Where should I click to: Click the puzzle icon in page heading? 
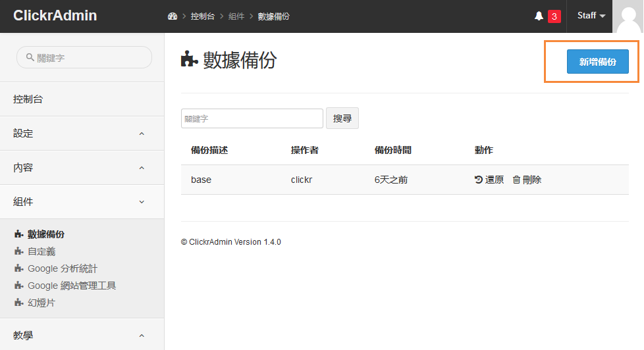(190, 59)
